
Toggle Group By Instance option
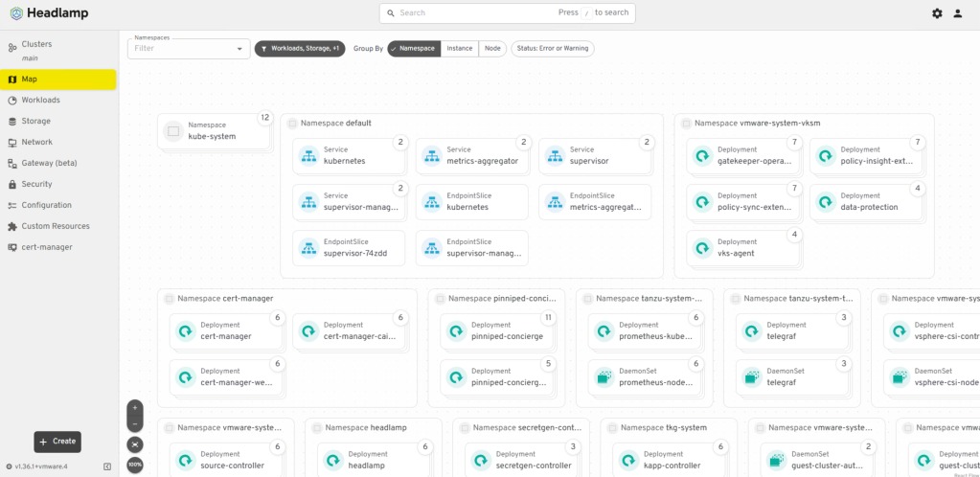[460, 49]
